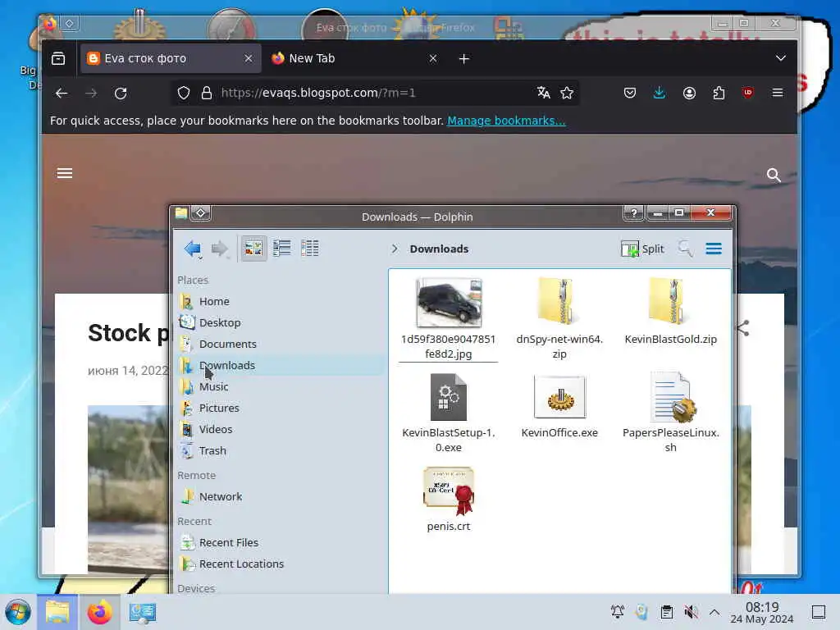The image size is (840, 630).
Task: Switch to Eva сток фото tab
Action: (171, 58)
